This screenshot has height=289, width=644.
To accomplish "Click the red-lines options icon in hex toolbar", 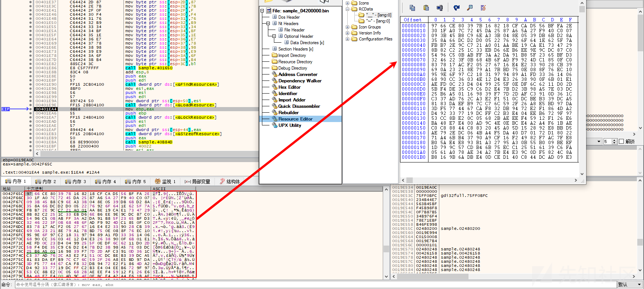I will pos(483,7).
